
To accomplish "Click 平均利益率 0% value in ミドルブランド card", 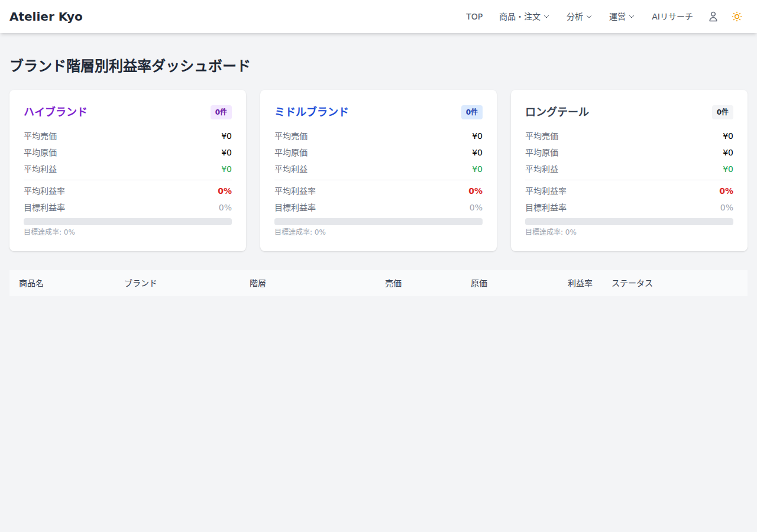I will point(475,191).
